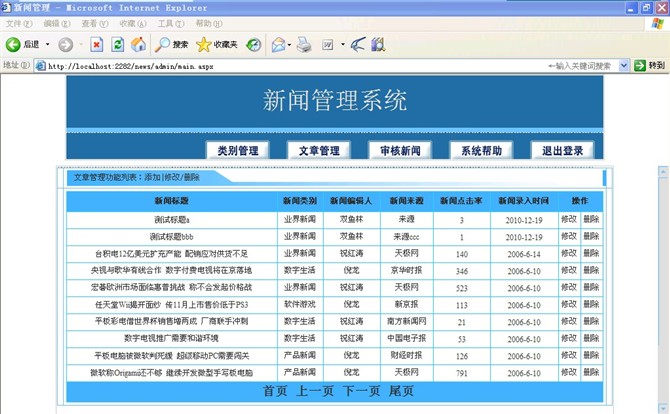Image resolution: width=670 pixels, height=414 pixels.
Task: Go to the Home page icon
Action: [x=138, y=44]
